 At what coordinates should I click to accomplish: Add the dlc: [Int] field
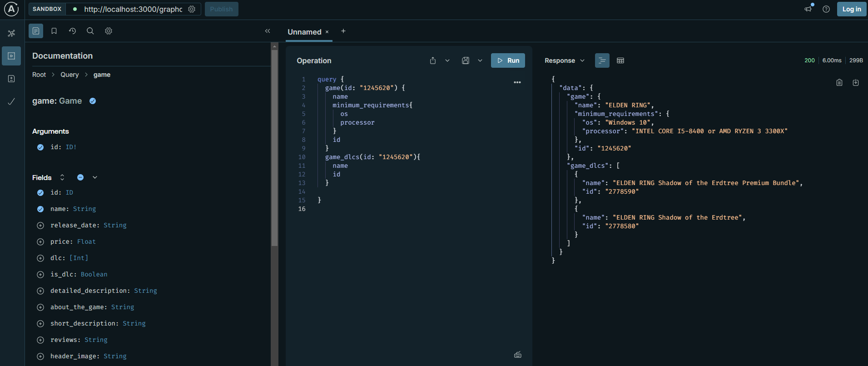[40, 258]
